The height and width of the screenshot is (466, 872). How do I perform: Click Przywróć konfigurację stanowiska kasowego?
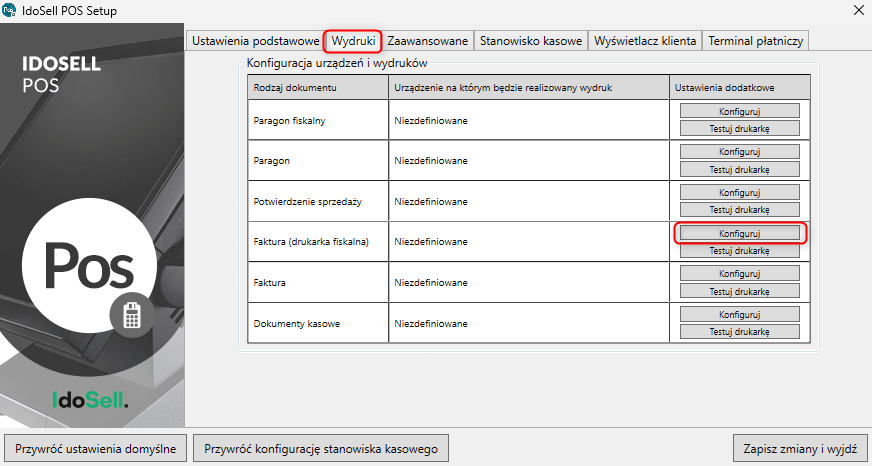(x=321, y=449)
